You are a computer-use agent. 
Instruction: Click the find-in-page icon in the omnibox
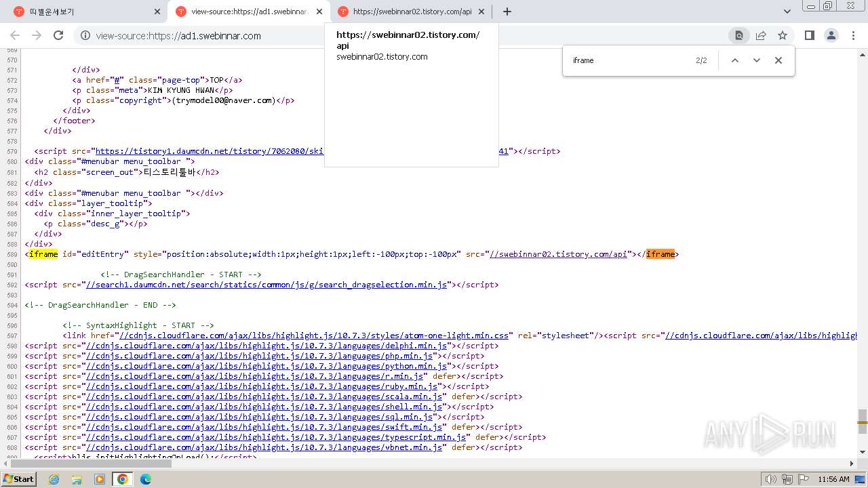tap(739, 36)
